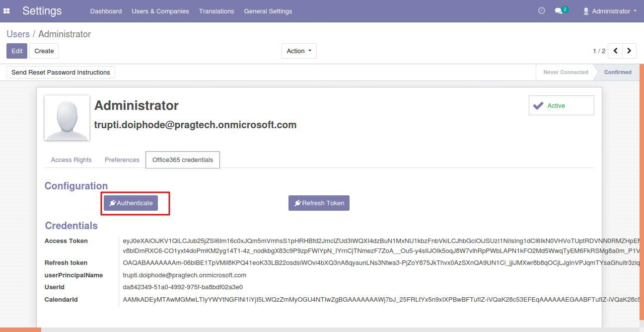
Task: Open the Users & Companies menu
Action: click(x=160, y=11)
